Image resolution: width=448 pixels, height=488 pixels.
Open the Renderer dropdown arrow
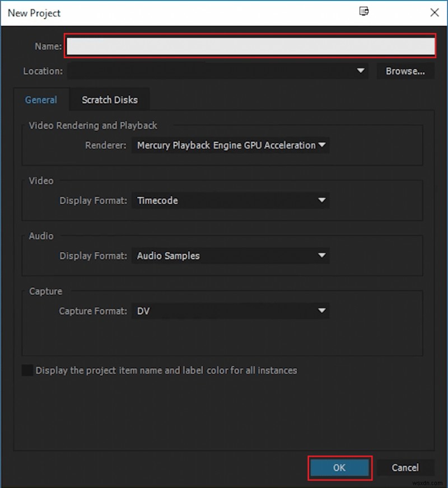click(322, 145)
